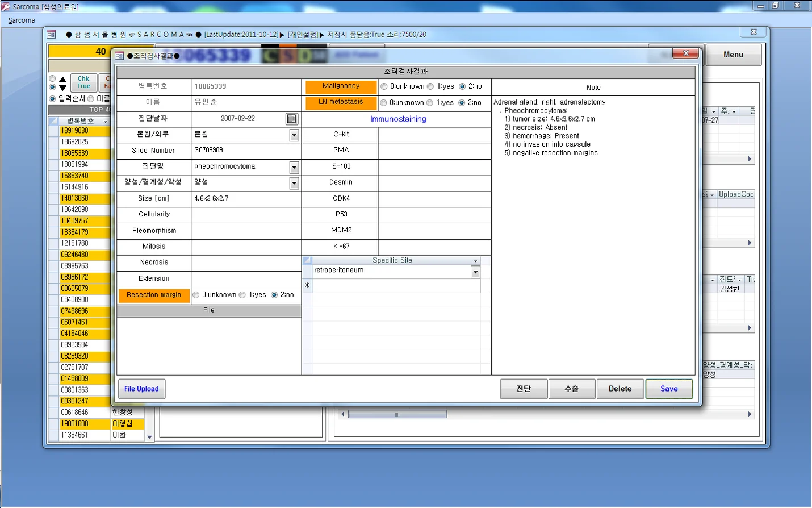Screen dimensions: 812x508
Task: Click the orange Resection margin label
Action: pos(154,295)
